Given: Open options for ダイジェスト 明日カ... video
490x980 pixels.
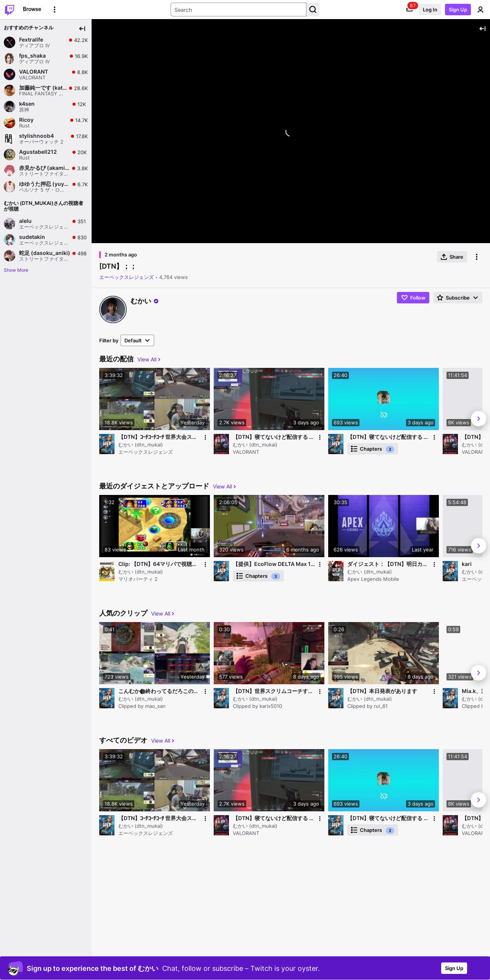Looking at the screenshot, I should (x=434, y=564).
